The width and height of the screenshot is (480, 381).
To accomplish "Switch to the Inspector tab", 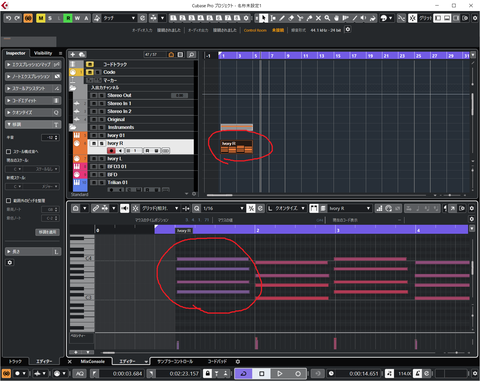I will 16,53.
